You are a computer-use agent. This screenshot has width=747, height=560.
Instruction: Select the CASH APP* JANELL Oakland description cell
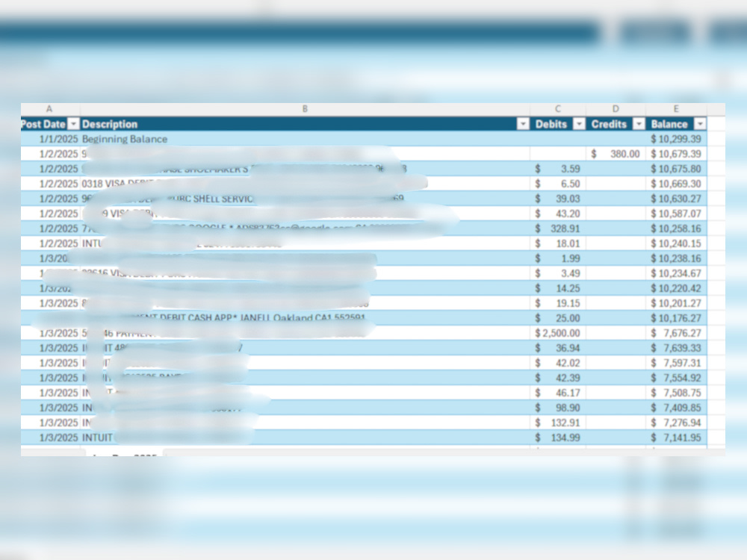pyautogui.click(x=305, y=318)
